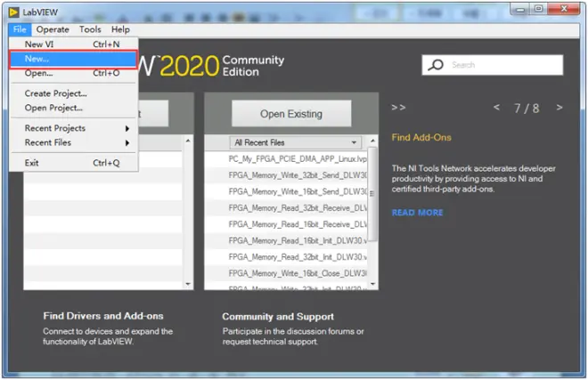The image size is (588, 380).
Task: Open the Operate menu
Action: point(53,29)
